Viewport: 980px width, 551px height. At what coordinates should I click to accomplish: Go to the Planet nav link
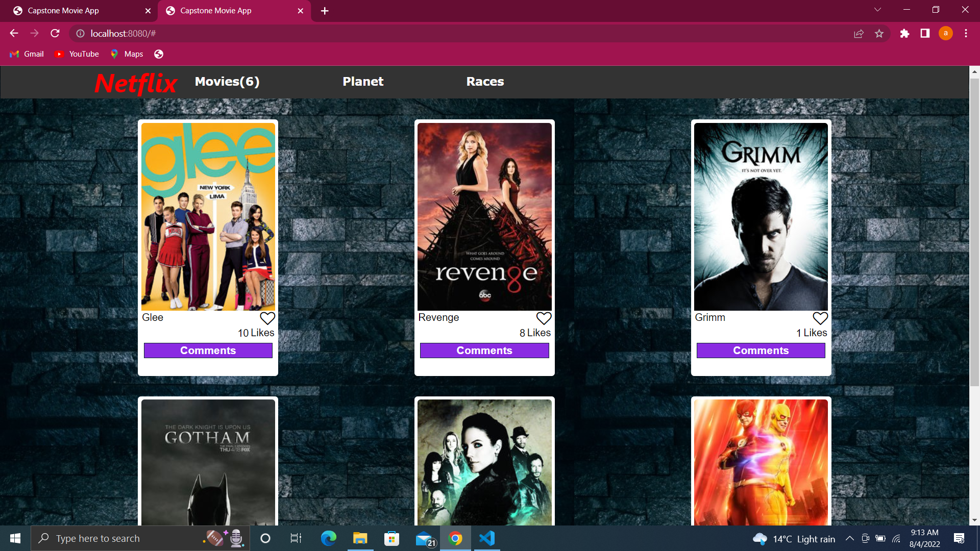[363, 82]
